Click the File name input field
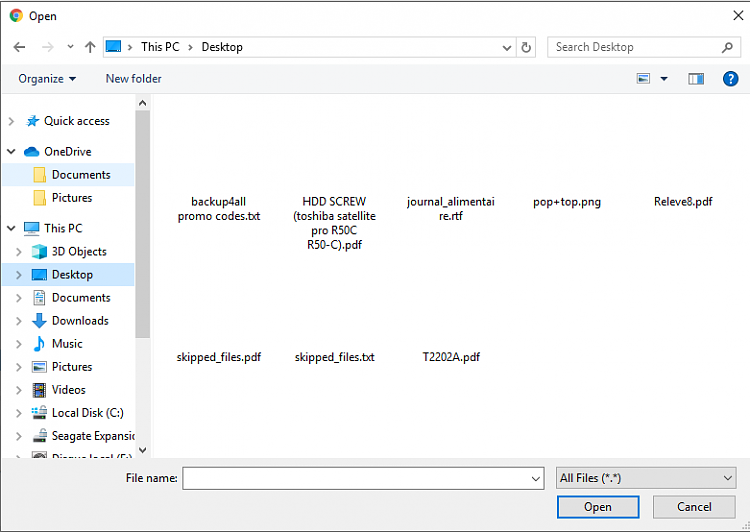The image size is (750, 532). (356, 478)
